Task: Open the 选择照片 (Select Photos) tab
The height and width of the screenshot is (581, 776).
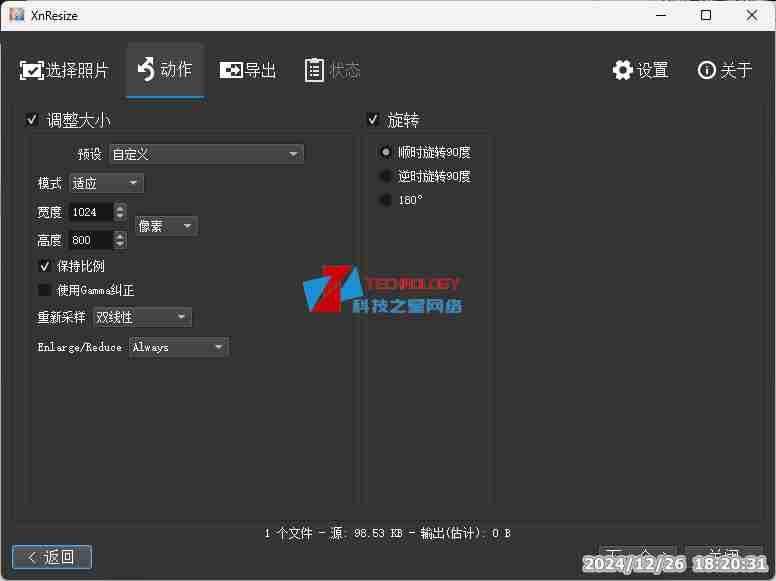Action: pyautogui.click(x=64, y=70)
